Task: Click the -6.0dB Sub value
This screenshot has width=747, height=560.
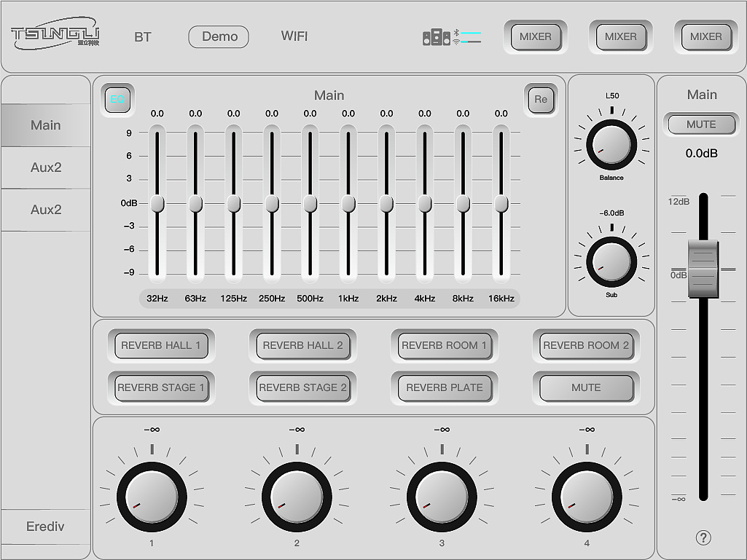Action: pyautogui.click(x=611, y=213)
